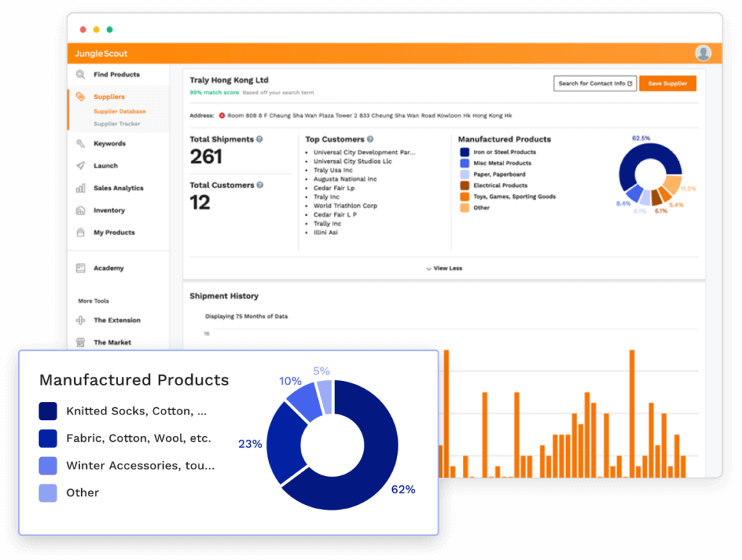Go to Keywords section
This screenshot has height=560, width=742.
click(109, 143)
